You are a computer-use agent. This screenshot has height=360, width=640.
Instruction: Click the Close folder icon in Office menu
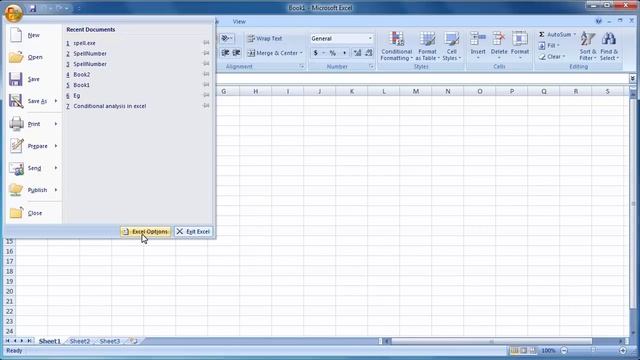(16, 213)
